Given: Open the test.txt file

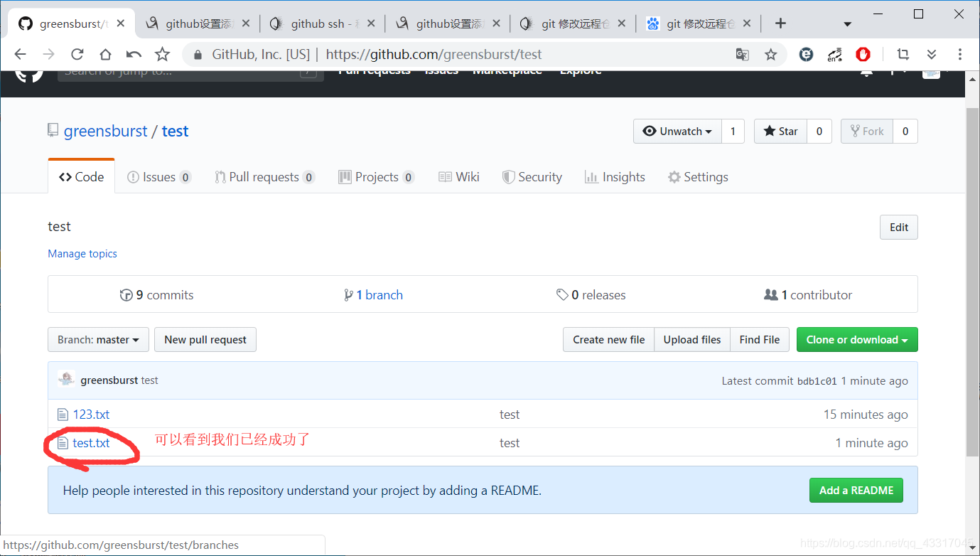Looking at the screenshot, I should point(91,443).
